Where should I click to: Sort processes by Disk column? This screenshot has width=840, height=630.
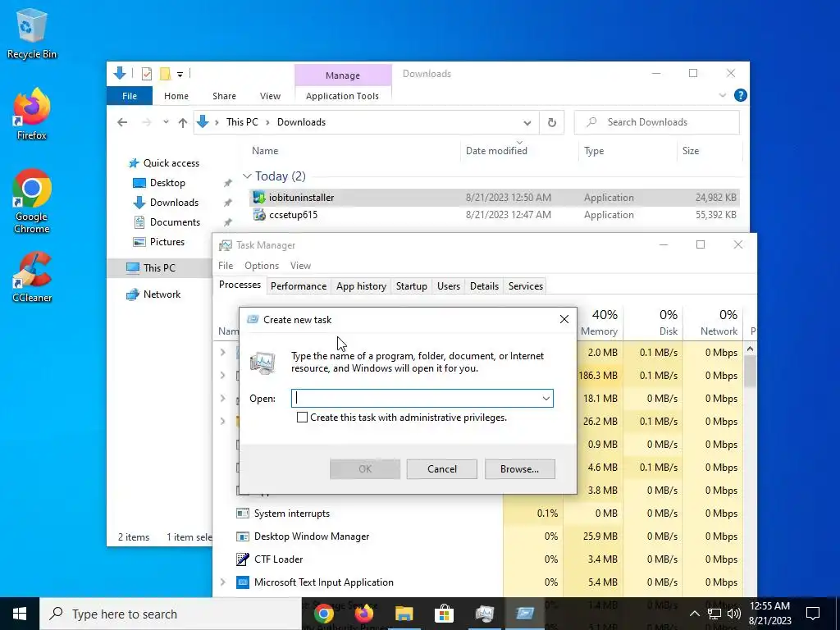pos(654,322)
